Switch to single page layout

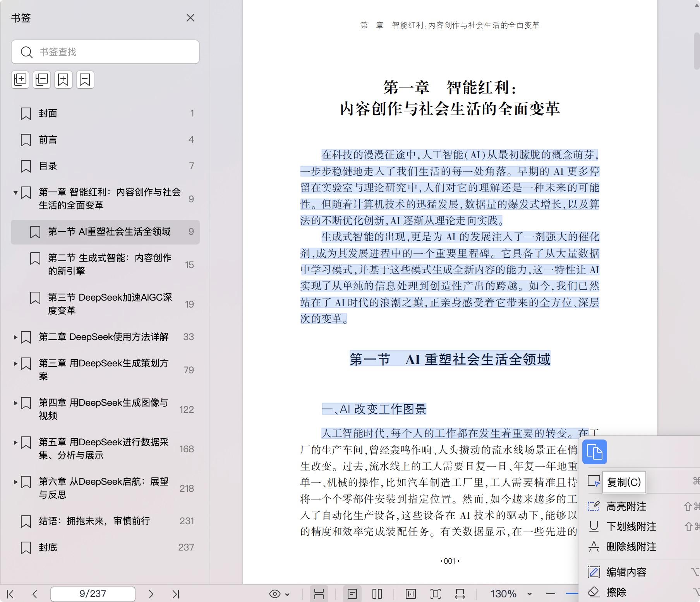click(352, 594)
